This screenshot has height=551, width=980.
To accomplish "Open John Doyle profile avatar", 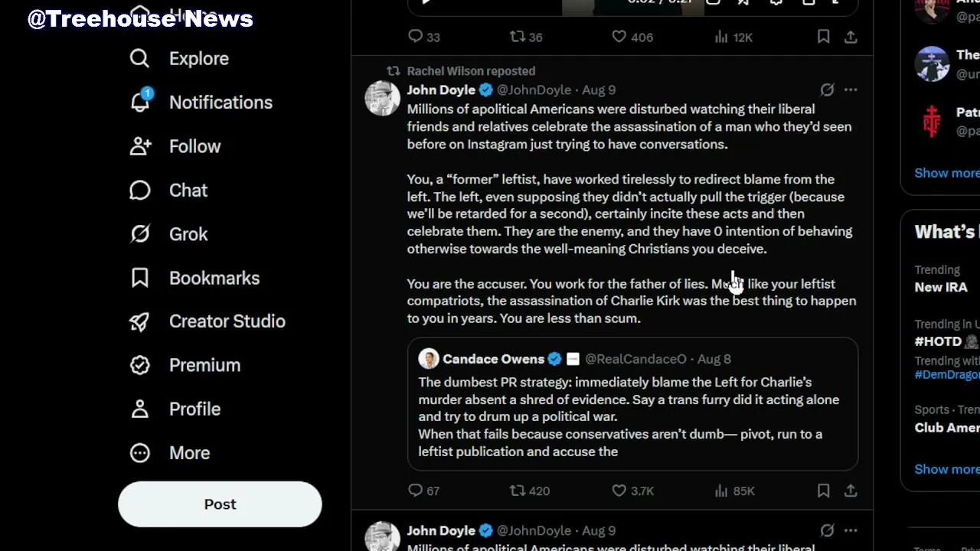I will coord(382,99).
